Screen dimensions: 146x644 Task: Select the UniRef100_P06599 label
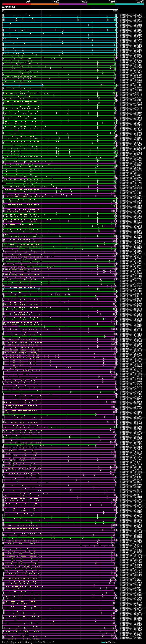point(131,138)
